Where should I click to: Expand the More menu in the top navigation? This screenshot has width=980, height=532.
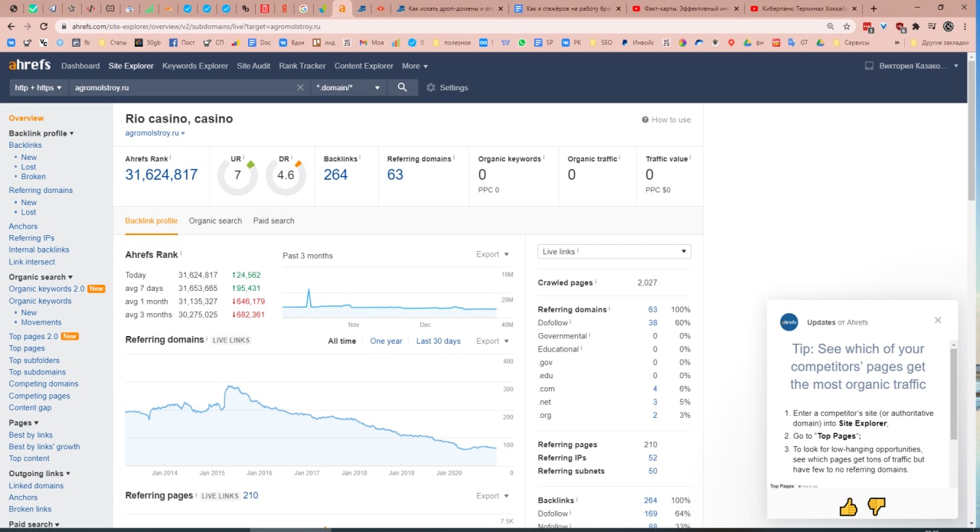[414, 66]
